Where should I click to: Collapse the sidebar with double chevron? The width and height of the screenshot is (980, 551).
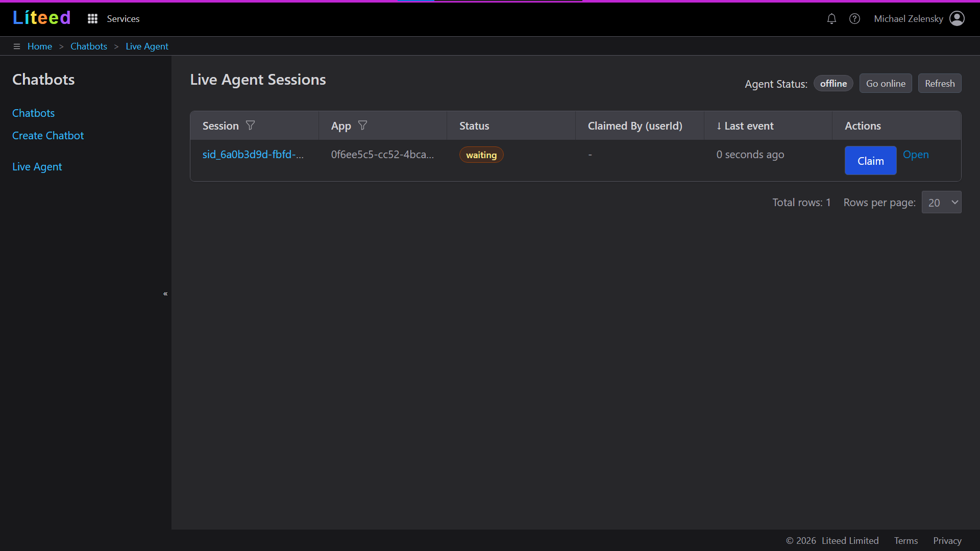click(x=165, y=294)
